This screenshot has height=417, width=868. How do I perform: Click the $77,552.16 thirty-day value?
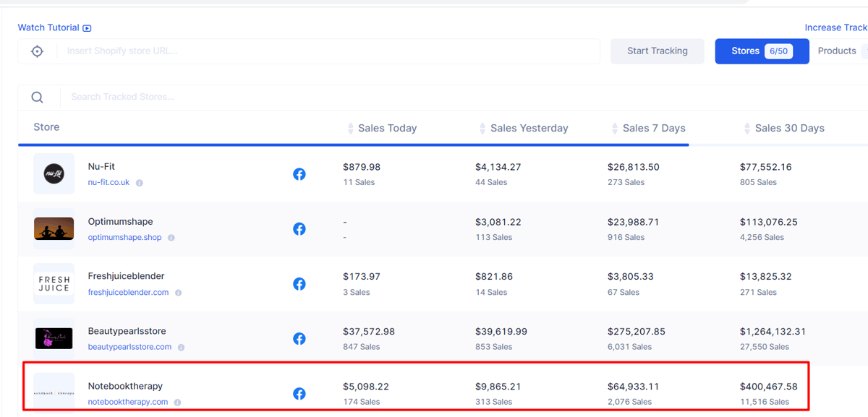point(766,167)
